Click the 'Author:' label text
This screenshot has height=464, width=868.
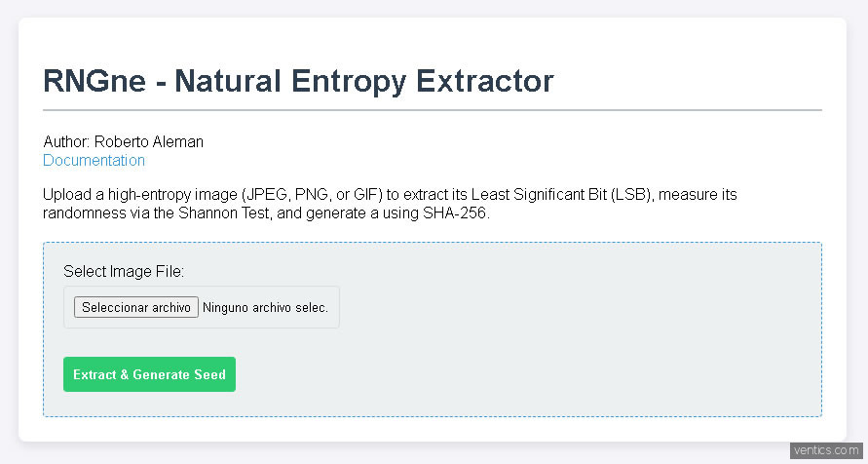click(x=66, y=142)
